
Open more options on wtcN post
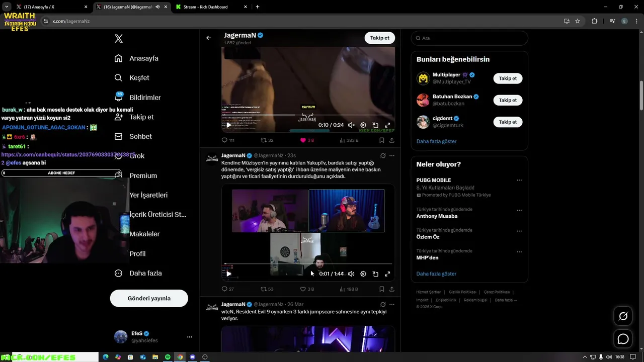tap(392, 305)
